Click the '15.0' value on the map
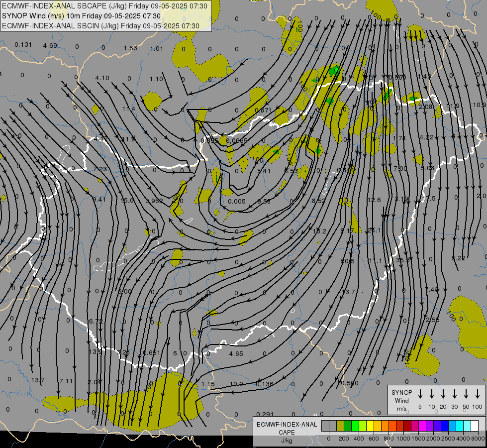 point(127,201)
